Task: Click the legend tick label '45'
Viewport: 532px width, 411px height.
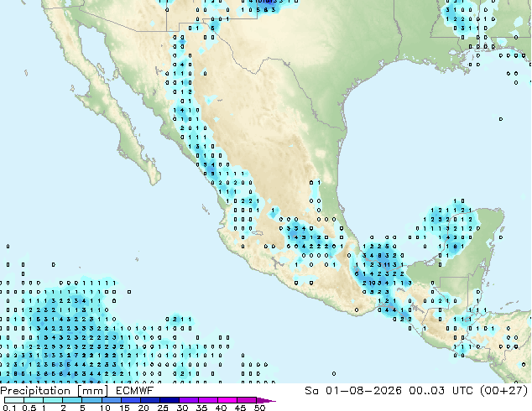Action: click(x=240, y=408)
